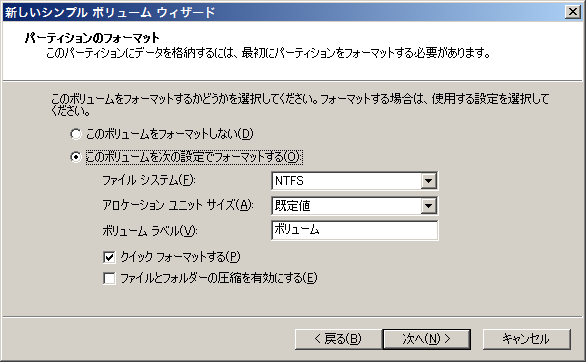The width and height of the screenshot is (586, 362).
Task: Expand the アロケーション ユニット サイズ dropdown arrow
Action: (x=428, y=206)
